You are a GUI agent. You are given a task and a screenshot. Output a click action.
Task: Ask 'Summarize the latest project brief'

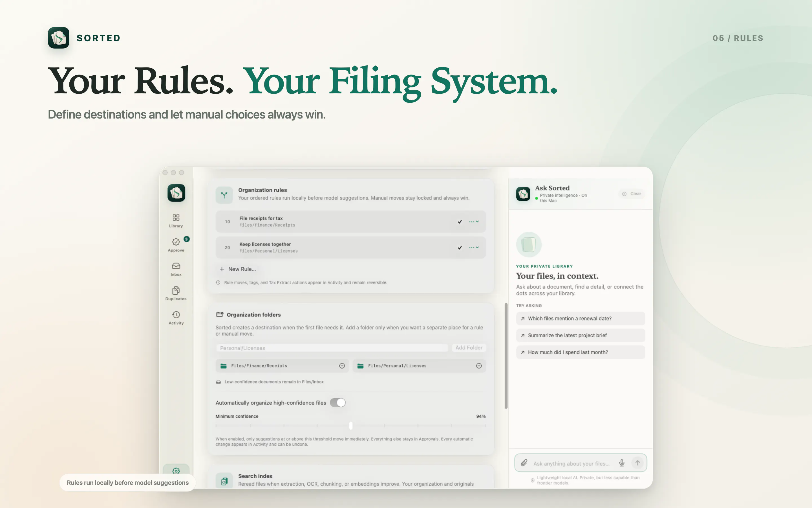[x=581, y=335]
